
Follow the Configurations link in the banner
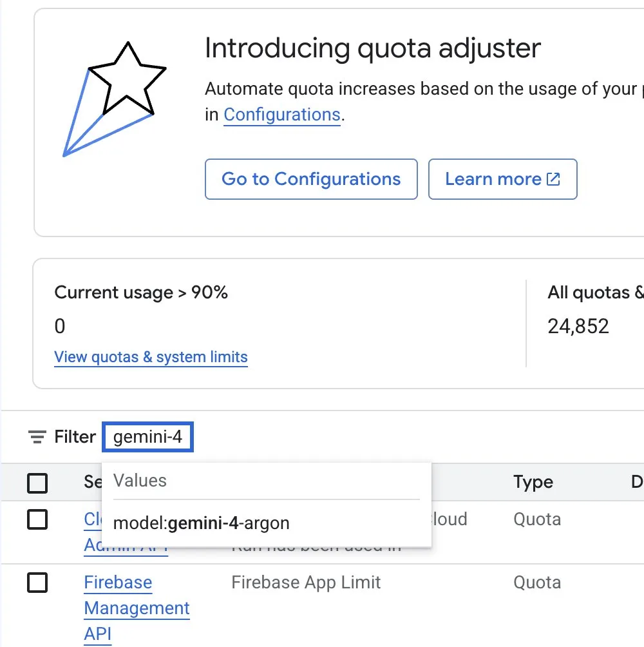point(282,115)
